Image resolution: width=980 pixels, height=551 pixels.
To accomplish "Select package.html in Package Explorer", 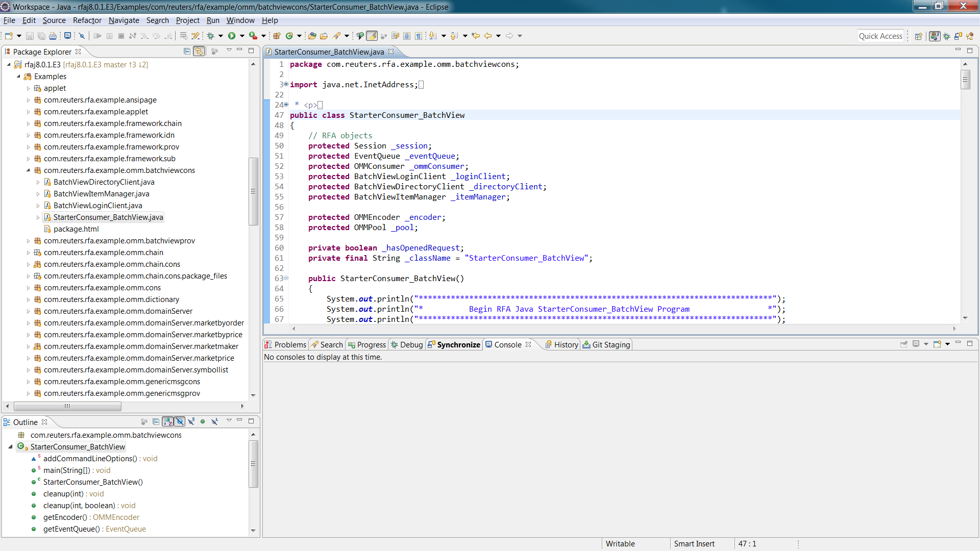I will [76, 229].
